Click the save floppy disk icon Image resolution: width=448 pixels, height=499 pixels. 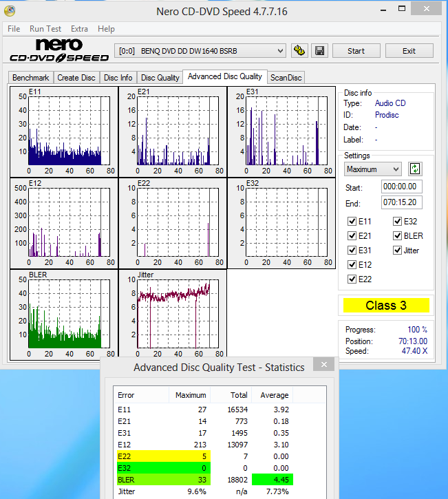(319, 51)
